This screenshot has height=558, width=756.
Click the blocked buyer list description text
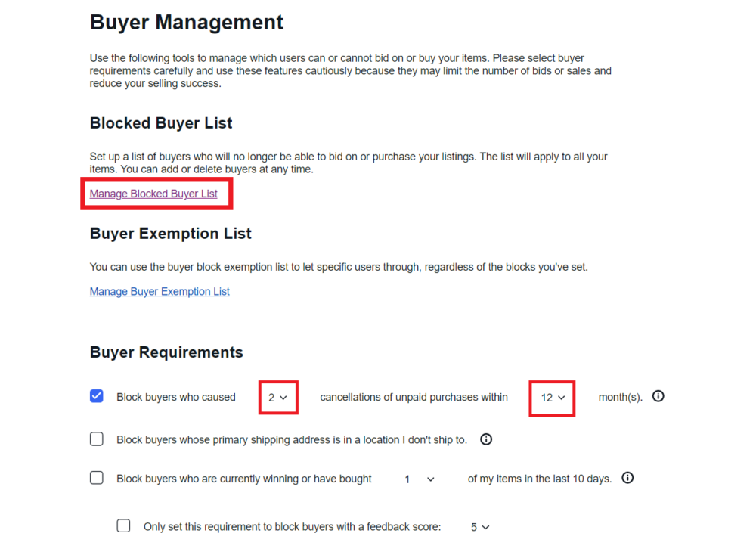pyautogui.click(x=348, y=162)
